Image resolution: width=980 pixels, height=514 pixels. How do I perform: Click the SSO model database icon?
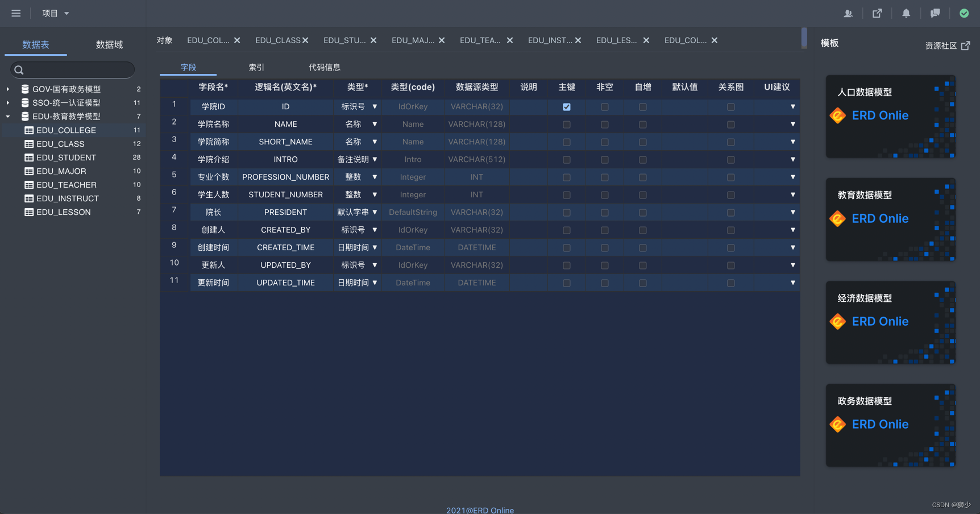pos(25,102)
